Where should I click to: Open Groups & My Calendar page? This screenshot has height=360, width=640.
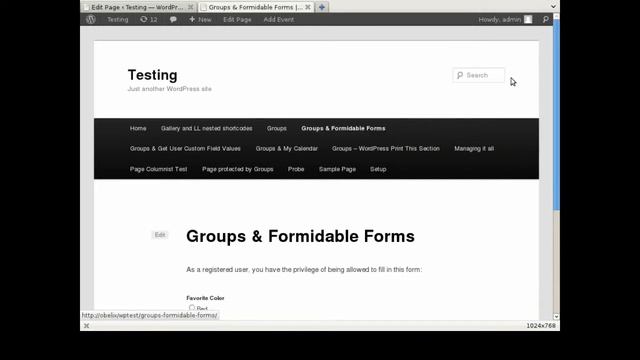coord(287,149)
